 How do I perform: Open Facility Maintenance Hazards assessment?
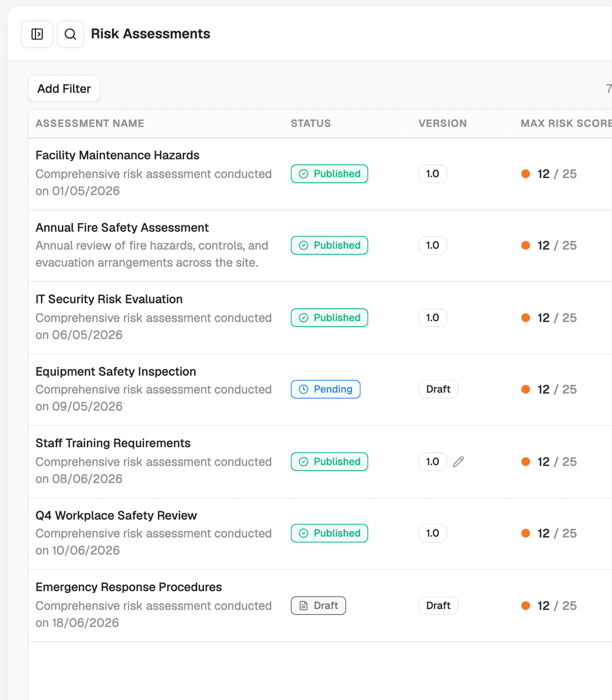pos(118,155)
